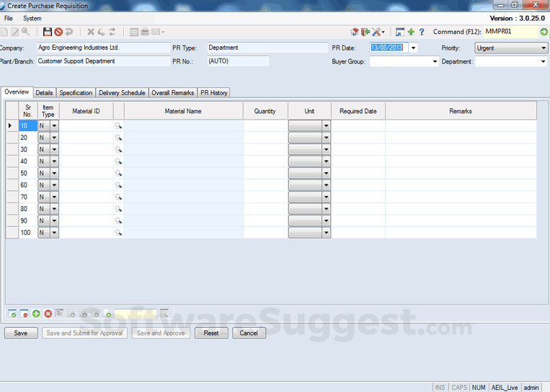Click the envelope email toolbar icon
This screenshot has width=550, height=392.
click(156, 32)
